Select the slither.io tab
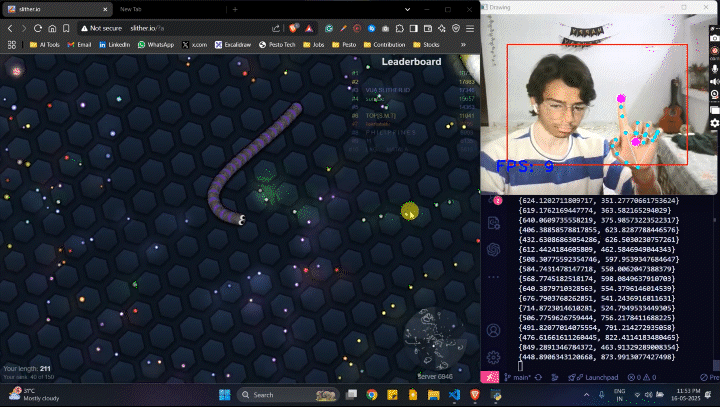Screen dimensions: 720x407 (55, 9)
